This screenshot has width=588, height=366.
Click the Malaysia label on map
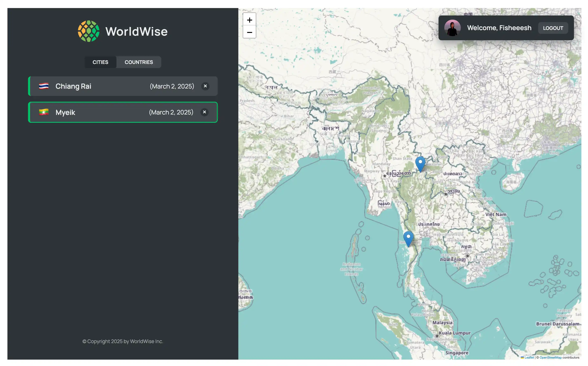tap(442, 323)
